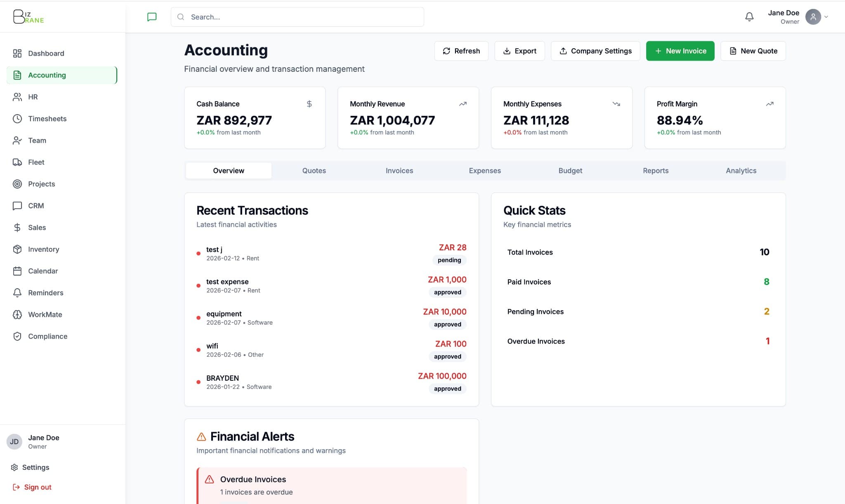Open the Reminders section
The height and width of the screenshot is (504, 845).
[45, 292]
